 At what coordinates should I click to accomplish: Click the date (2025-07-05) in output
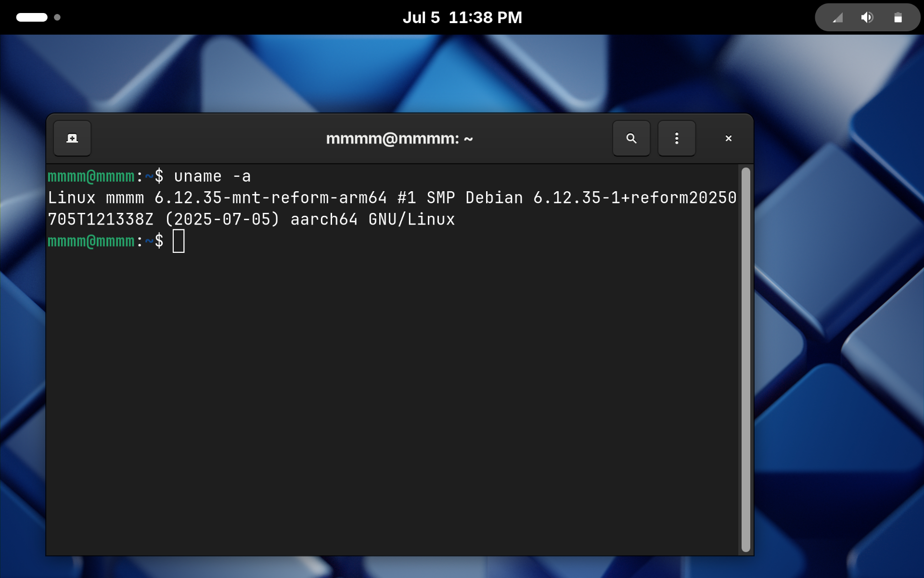(x=222, y=220)
